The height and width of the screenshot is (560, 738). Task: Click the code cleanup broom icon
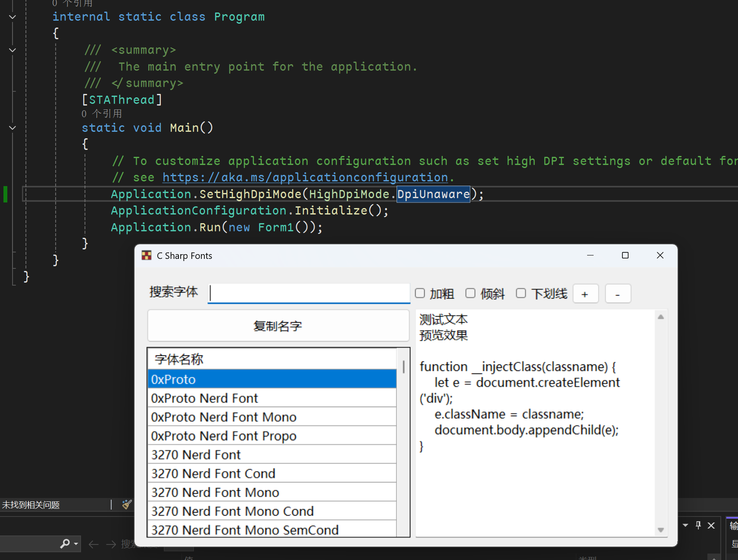pyautogui.click(x=127, y=504)
